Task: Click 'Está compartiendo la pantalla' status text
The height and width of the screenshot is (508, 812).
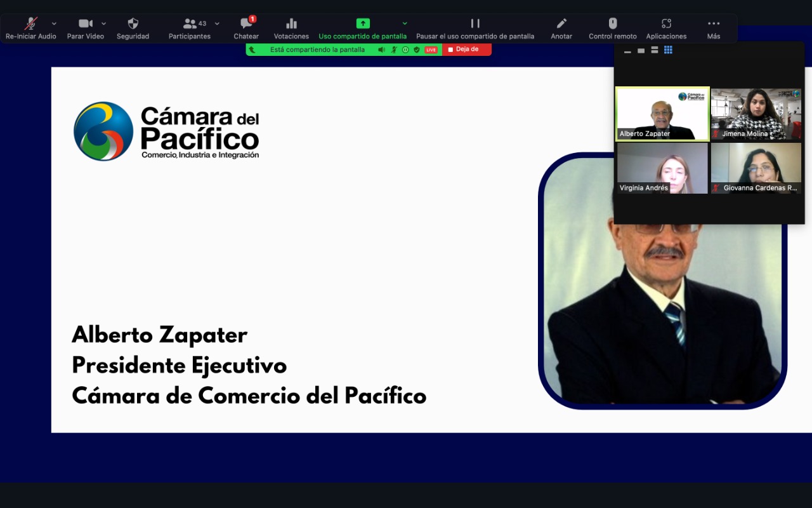Action: pos(317,50)
